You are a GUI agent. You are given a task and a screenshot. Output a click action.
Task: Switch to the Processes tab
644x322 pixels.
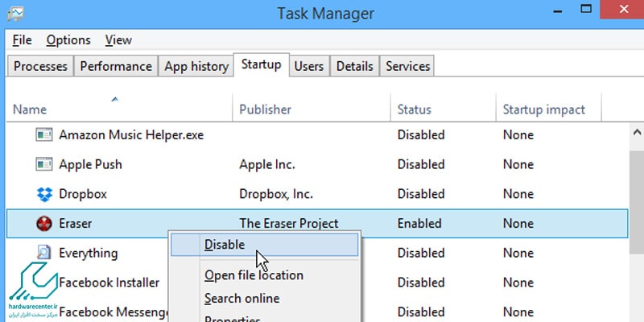(40, 66)
